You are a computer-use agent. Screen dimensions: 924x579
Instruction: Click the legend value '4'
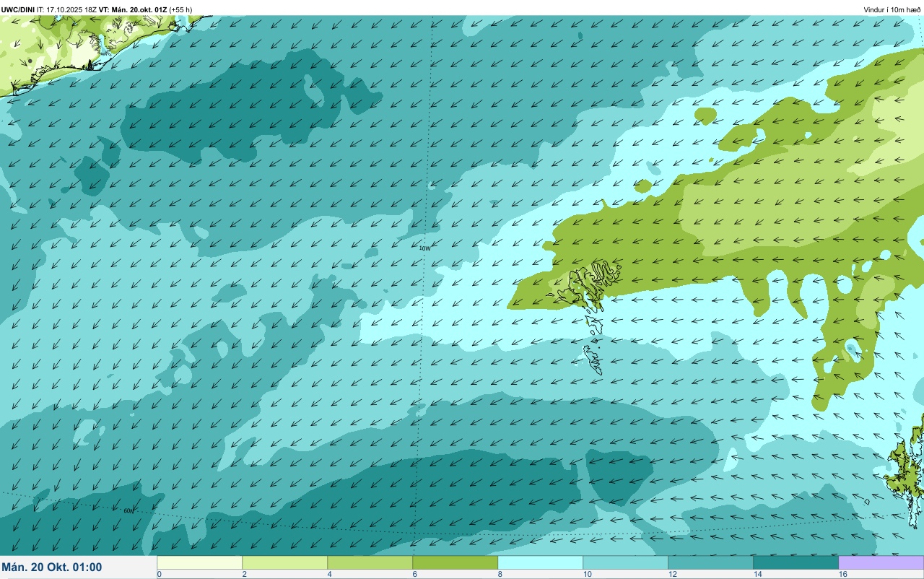coord(329,574)
